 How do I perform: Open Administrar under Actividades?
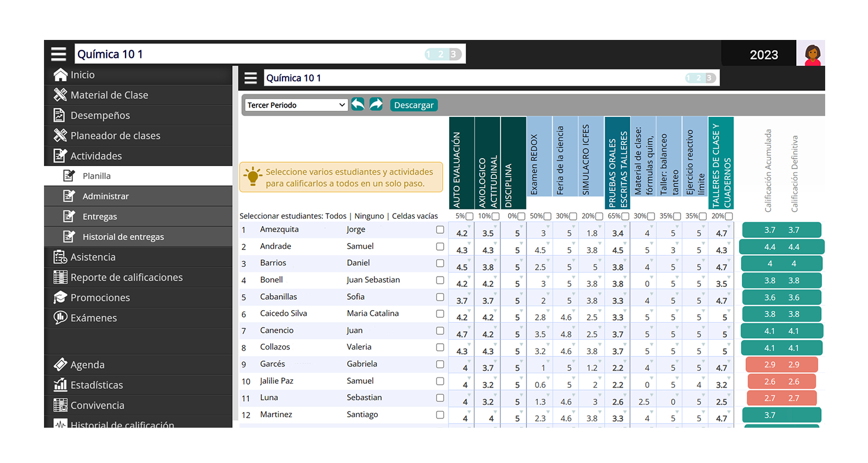[x=105, y=196]
